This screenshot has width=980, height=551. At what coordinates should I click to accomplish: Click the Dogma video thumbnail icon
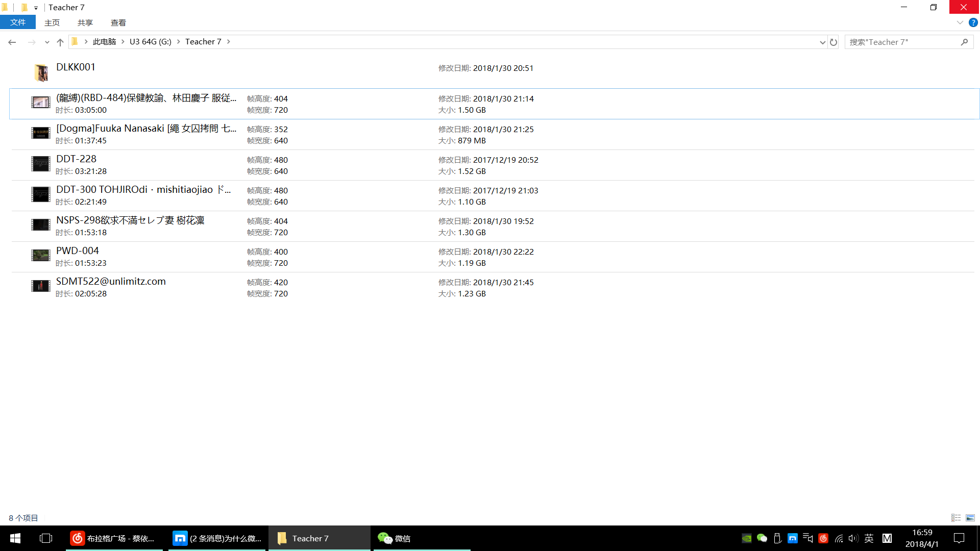point(41,133)
